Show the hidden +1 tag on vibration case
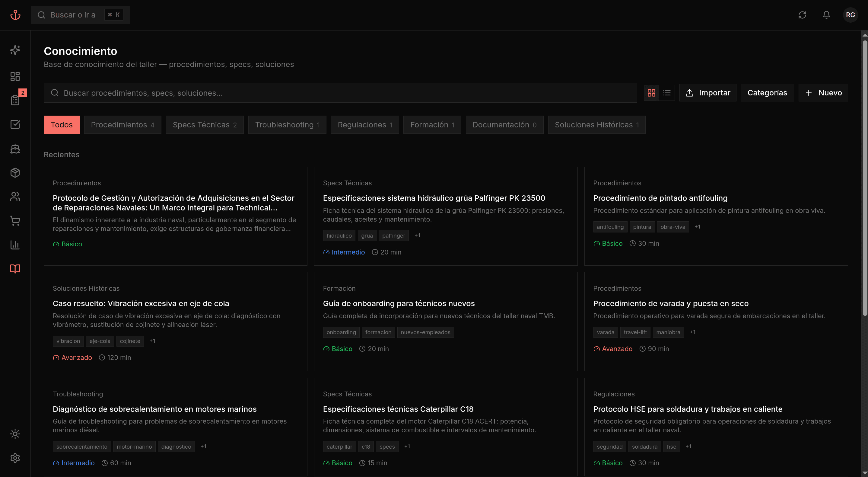Viewport: 868px width, 477px height. tap(152, 341)
